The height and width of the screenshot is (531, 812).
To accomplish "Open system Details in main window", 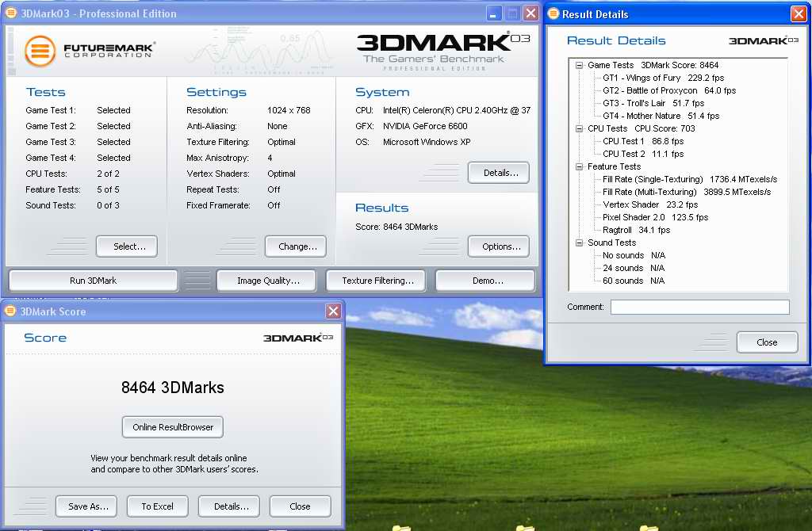I will (499, 173).
